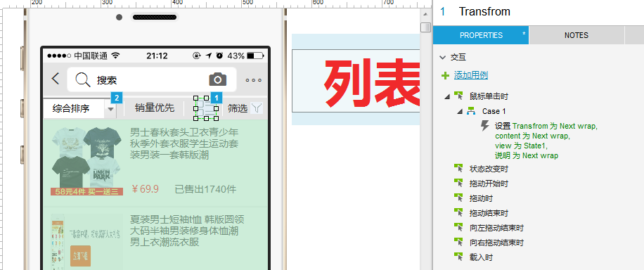
Task: Select the 向右拖动结束时 event label
Action: coord(496,243)
